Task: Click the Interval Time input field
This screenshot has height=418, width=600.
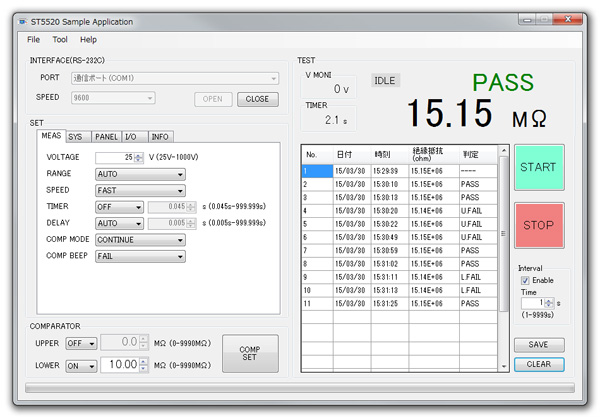Action: pyautogui.click(x=533, y=303)
